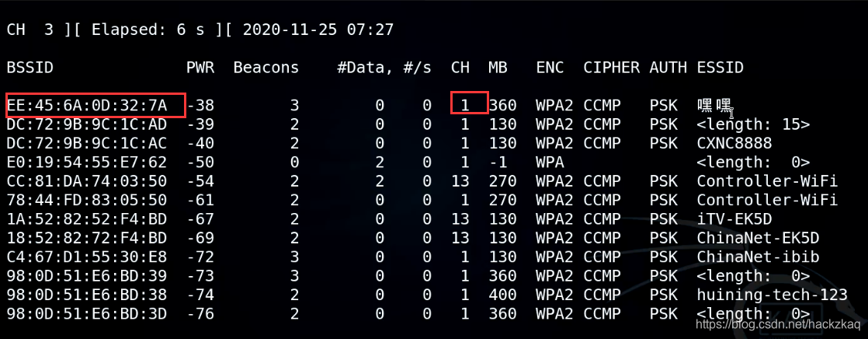This screenshot has width=868, height=339.
Task: Click the BSSID column header
Action: coord(30,68)
